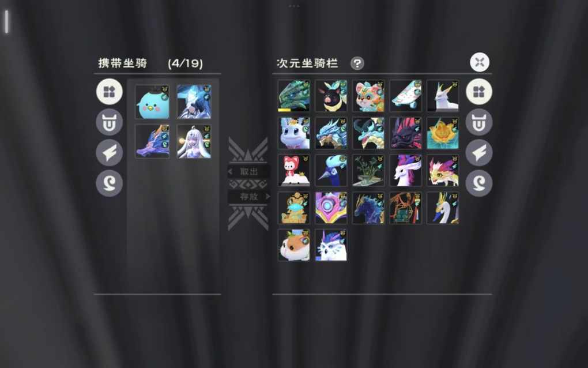Select the bamboo plant mount
The height and width of the screenshot is (368, 588).
(368, 170)
